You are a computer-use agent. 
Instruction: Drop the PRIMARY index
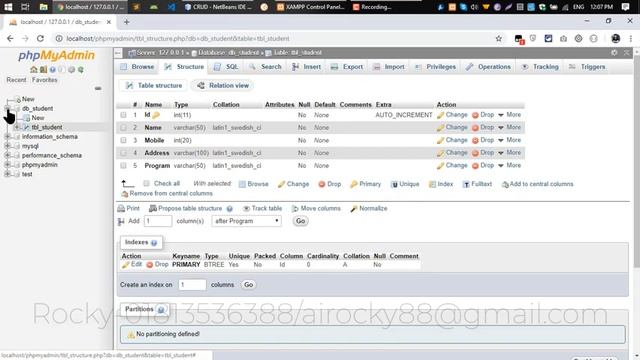[x=157, y=264]
